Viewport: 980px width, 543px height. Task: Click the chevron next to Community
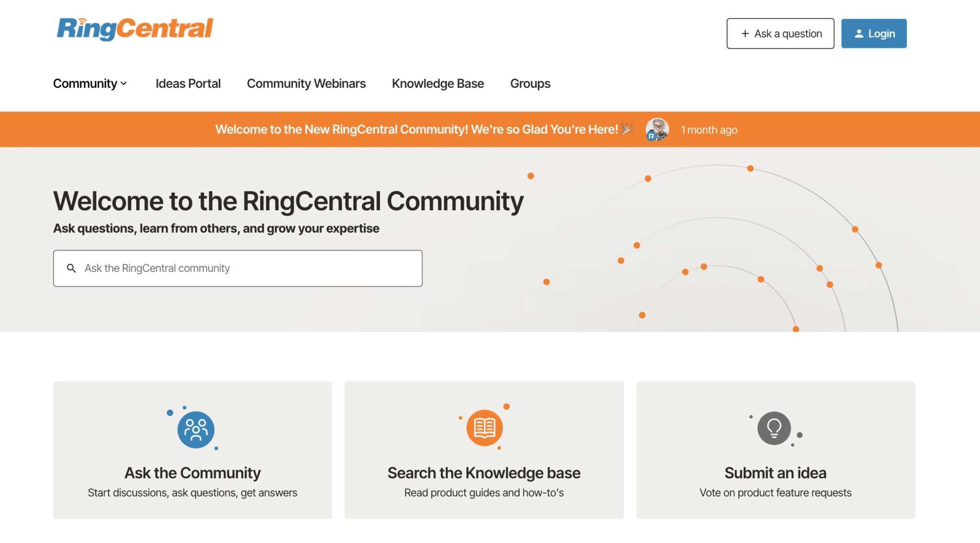(124, 83)
